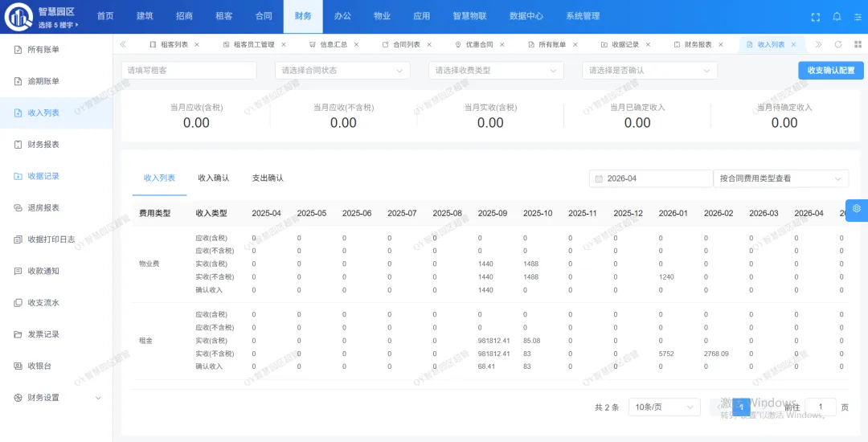Click the 智慧园区 logo icon

(18, 17)
